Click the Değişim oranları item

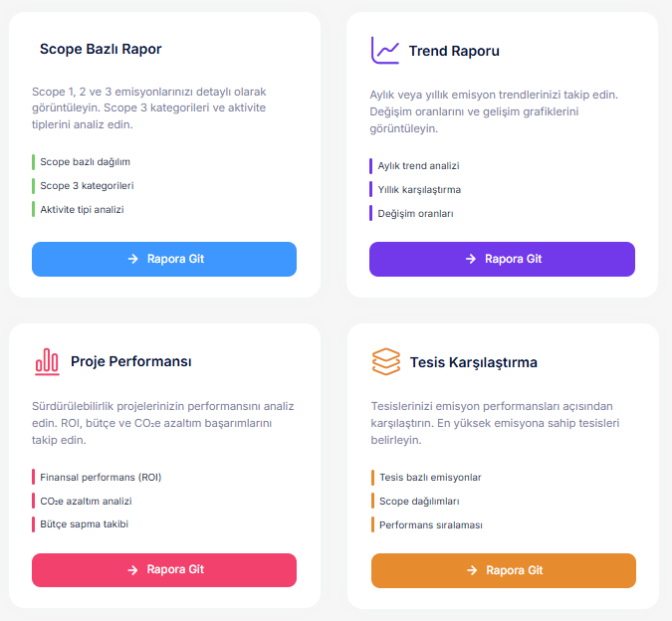coord(415,213)
